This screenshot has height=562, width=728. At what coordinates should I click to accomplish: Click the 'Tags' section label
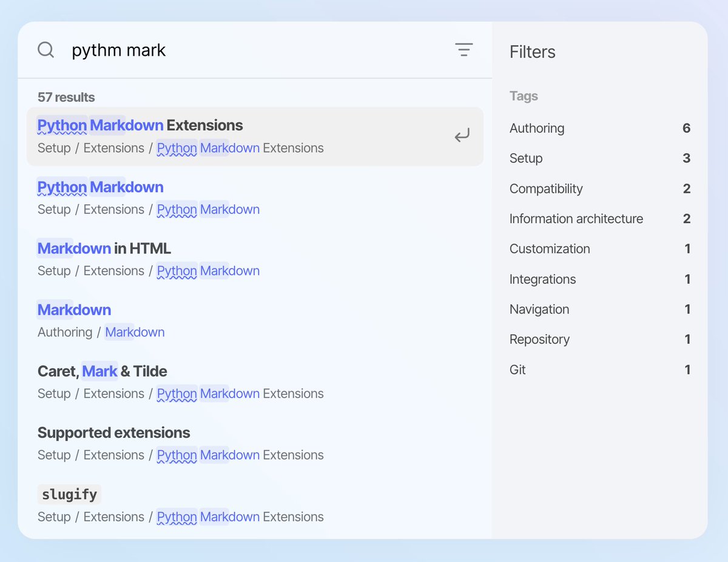coord(524,96)
